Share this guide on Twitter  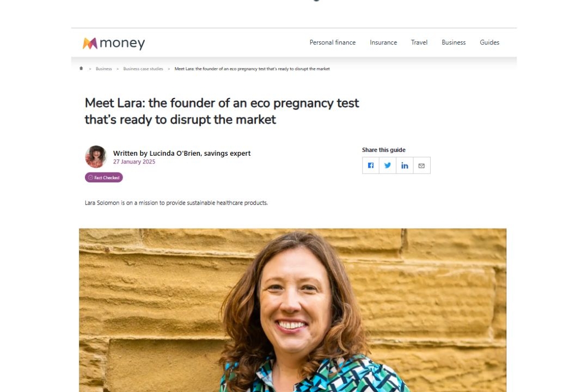coord(388,166)
